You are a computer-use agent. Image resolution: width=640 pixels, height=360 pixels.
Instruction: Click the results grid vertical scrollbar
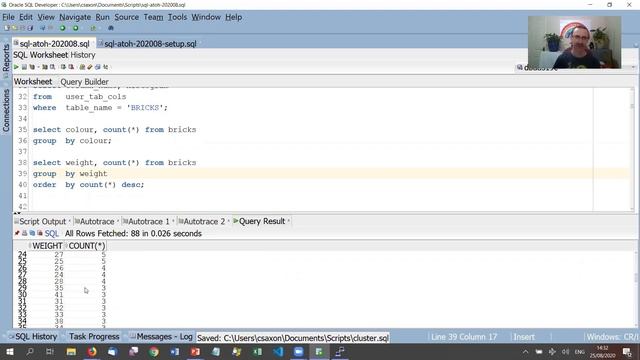pos(636,289)
